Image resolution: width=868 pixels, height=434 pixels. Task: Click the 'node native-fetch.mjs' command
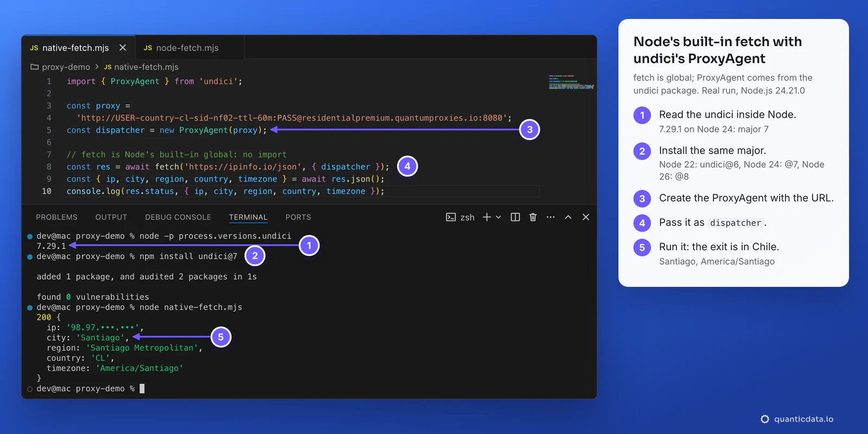[x=191, y=307]
